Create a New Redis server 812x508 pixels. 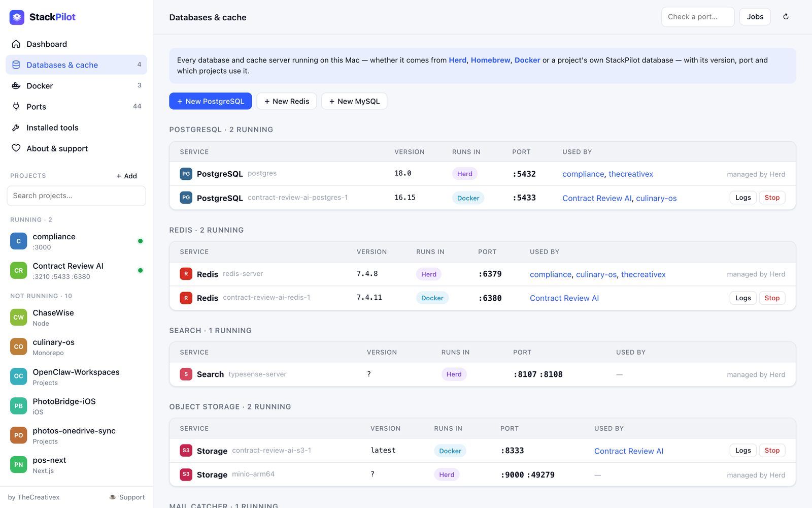click(x=286, y=101)
